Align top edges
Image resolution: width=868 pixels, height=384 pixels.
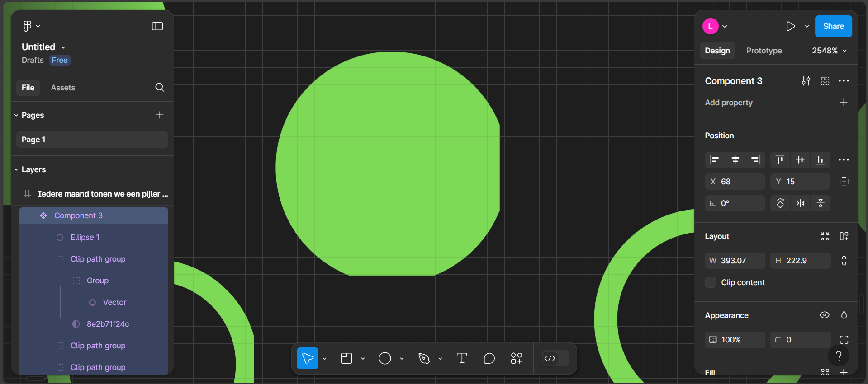pos(780,159)
